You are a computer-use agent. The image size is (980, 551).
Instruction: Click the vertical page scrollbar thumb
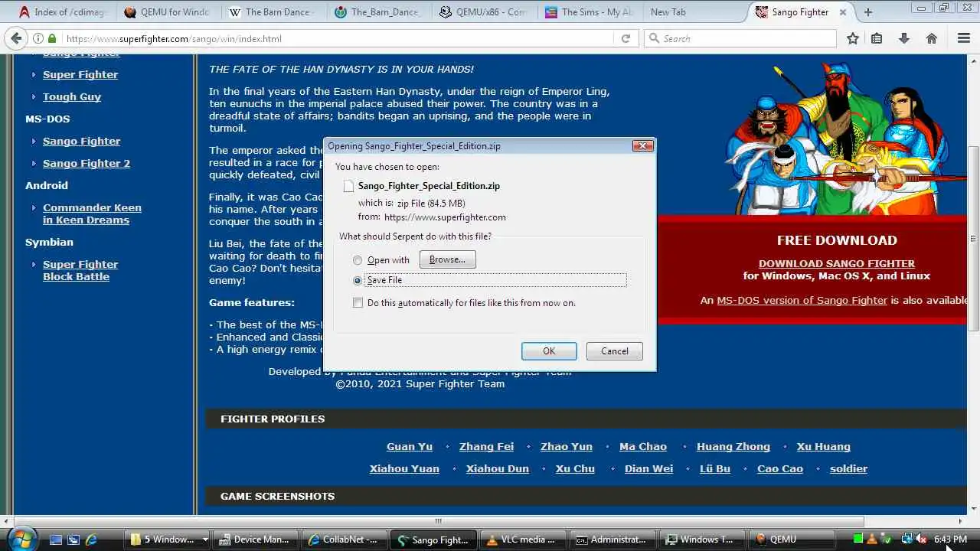(973, 239)
